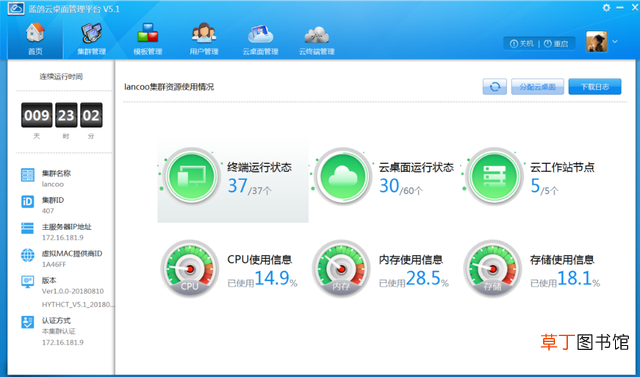The height and width of the screenshot is (377, 640).
Task: Click the CPU usage gauge
Action: click(x=190, y=268)
